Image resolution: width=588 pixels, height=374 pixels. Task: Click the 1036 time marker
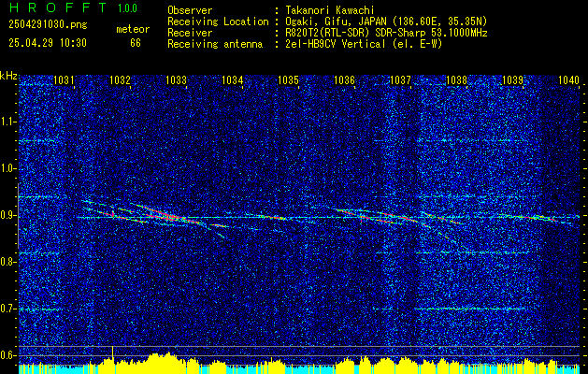pyautogui.click(x=344, y=79)
